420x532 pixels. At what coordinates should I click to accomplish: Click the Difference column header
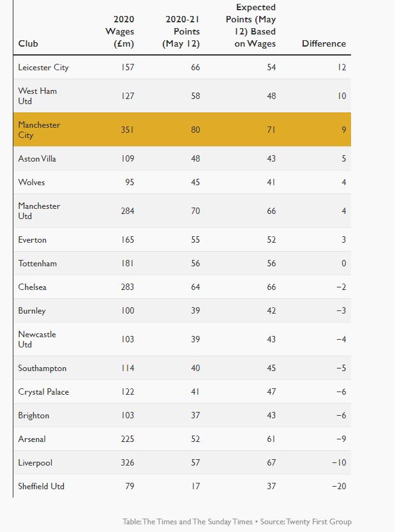(x=324, y=44)
